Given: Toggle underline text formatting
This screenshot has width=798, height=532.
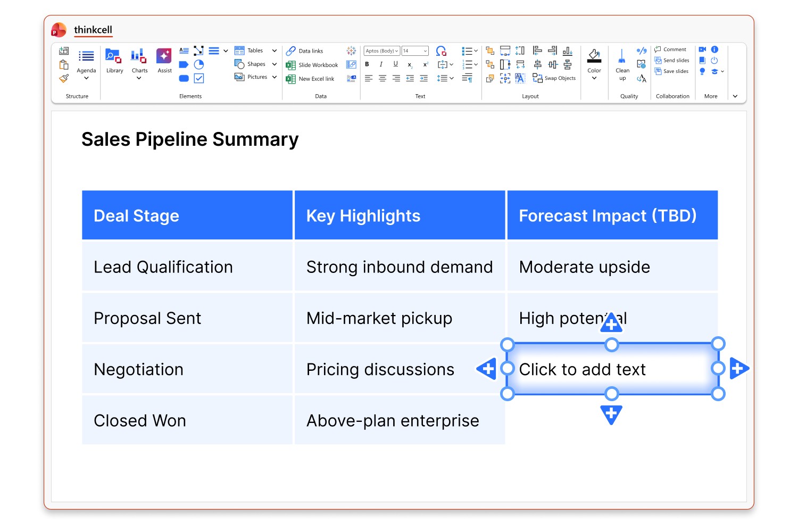Looking at the screenshot, I should click(x=395, y=64).
